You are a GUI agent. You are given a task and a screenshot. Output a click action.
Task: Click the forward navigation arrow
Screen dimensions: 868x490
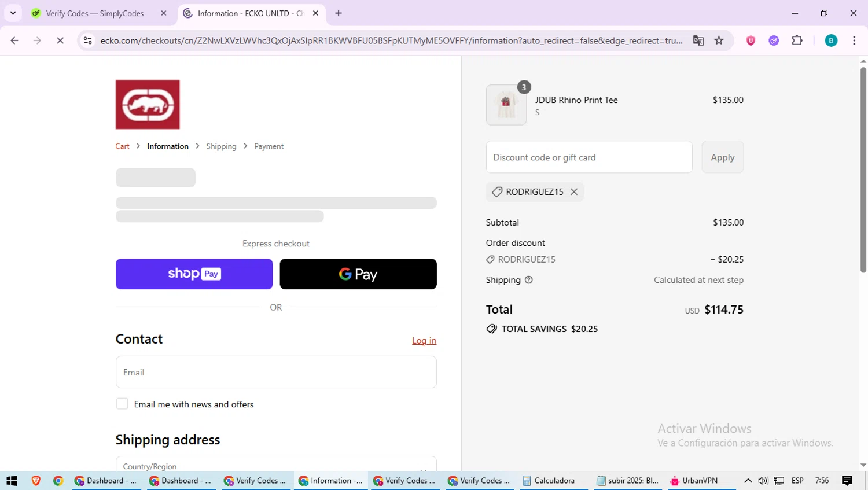[x=37, y=40]
